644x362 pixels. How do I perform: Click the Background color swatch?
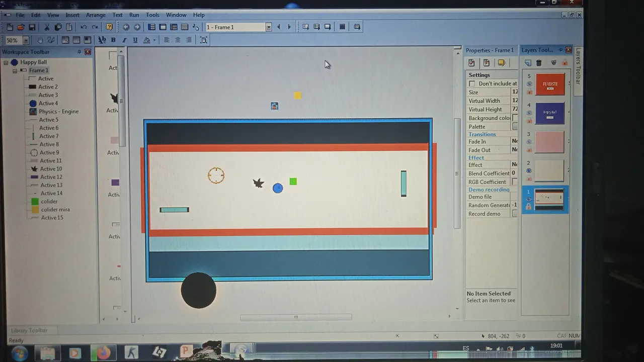[515, 118]
